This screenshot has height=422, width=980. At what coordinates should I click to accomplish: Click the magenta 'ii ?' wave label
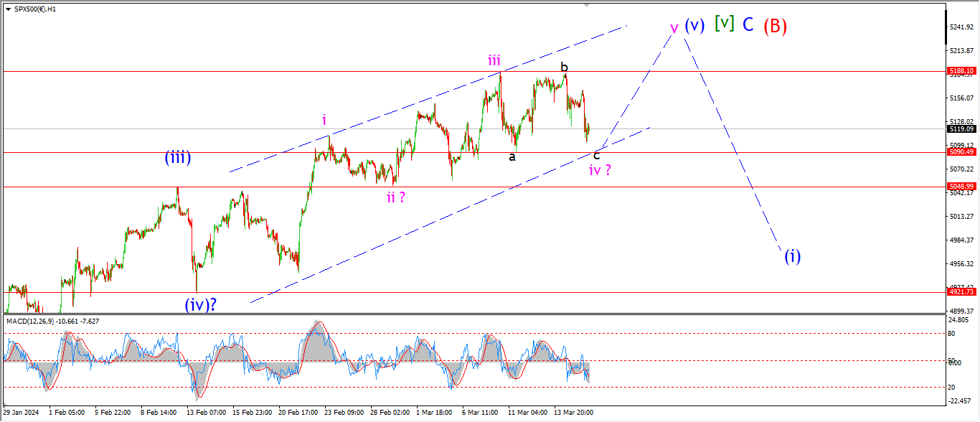[x=396, y=197]
